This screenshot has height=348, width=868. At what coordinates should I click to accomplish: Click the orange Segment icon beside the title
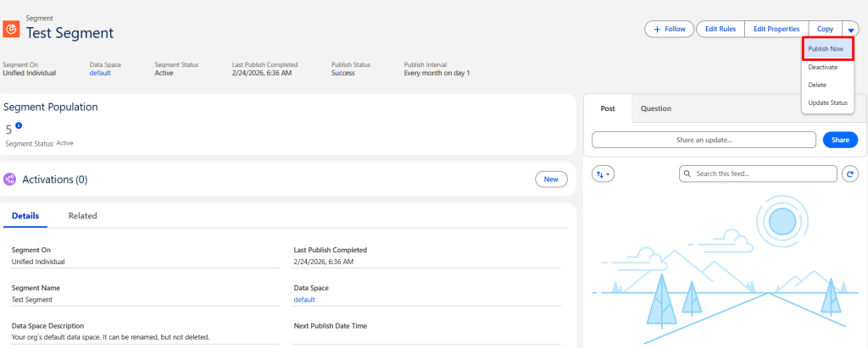tap(12, 29)
